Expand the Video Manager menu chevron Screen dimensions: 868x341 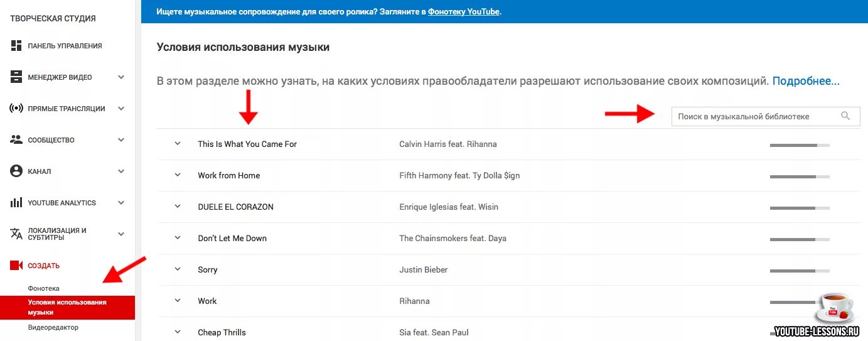(x=121, y=77)
